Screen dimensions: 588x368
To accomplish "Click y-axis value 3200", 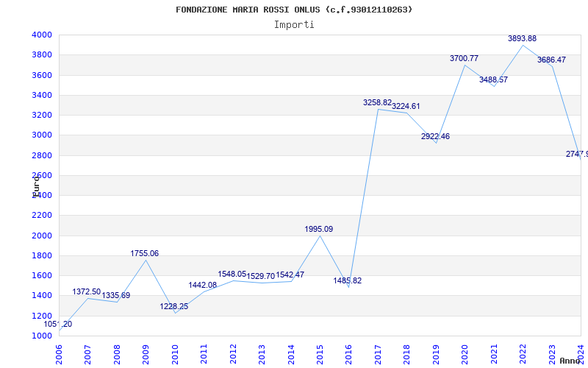I will [x=43, y=115].
